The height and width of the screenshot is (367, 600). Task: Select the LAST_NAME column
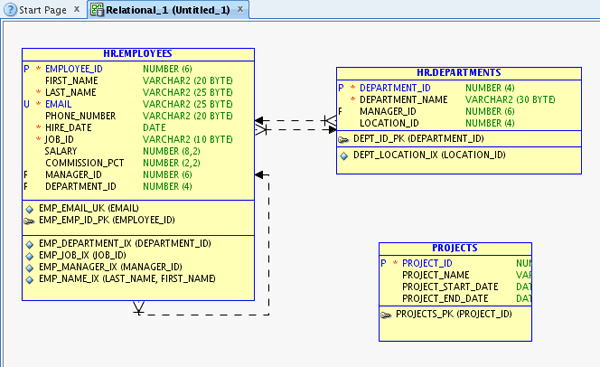[70, 93]
